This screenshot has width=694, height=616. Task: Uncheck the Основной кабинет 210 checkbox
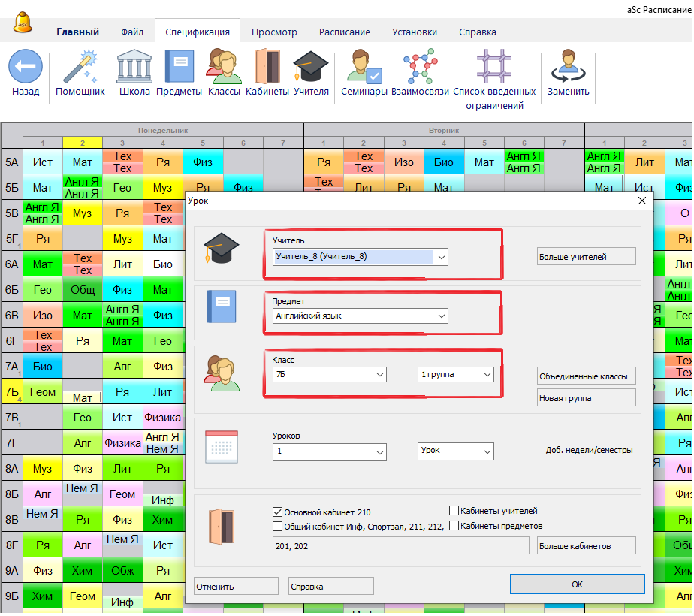click(278, 512)
